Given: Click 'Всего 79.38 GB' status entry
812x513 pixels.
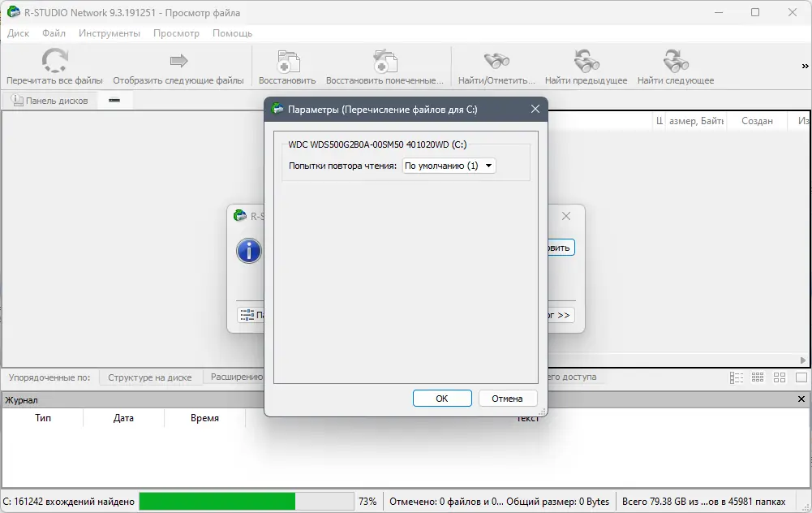Looking at the screenshot, I should (x=704, y=502).
